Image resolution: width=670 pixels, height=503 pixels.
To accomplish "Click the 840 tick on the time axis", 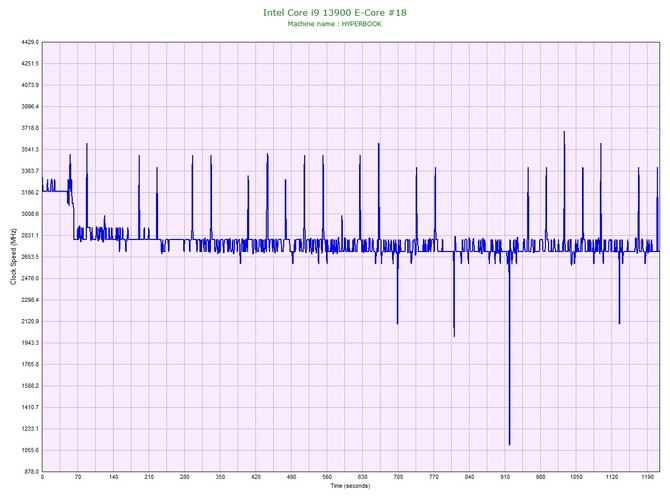I will coord(469,477).
